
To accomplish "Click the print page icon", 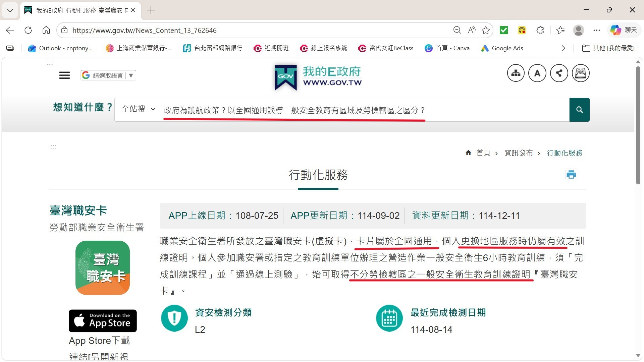I will tap(571, 175).
